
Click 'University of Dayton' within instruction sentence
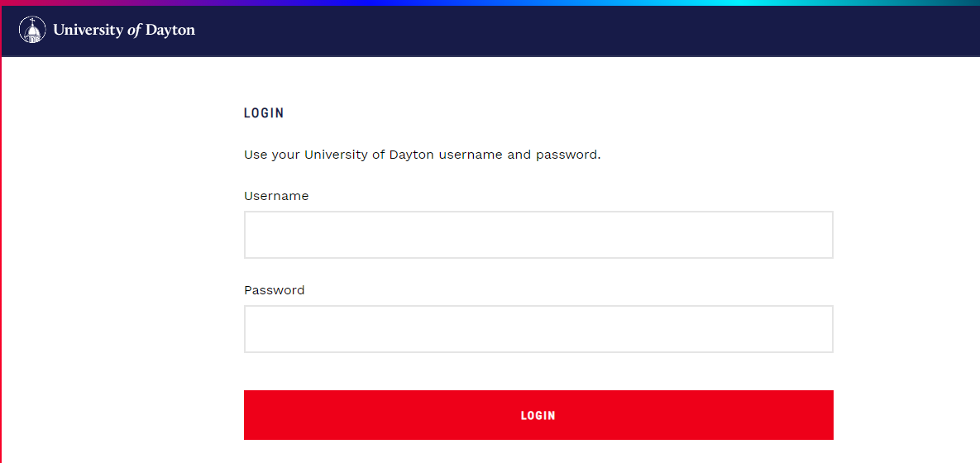[369, 155]
